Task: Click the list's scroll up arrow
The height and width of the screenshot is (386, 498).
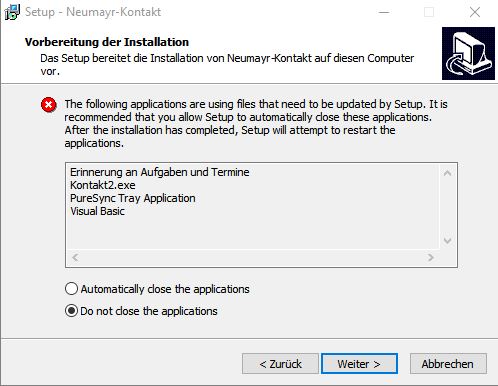Action: coord(448,173)
